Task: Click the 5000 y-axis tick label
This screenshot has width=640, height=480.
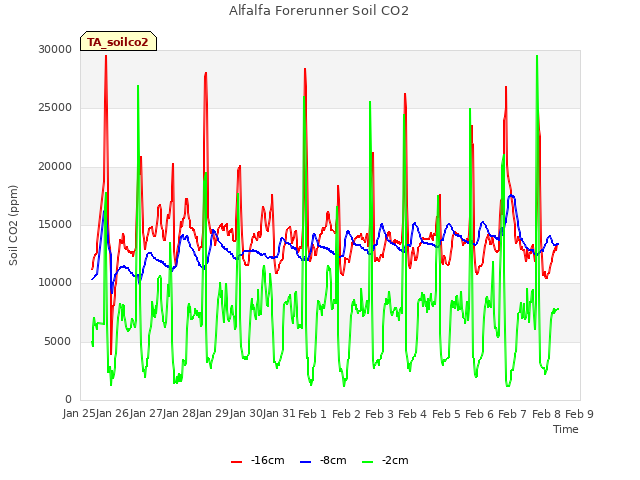Action: tap(58, 341)
